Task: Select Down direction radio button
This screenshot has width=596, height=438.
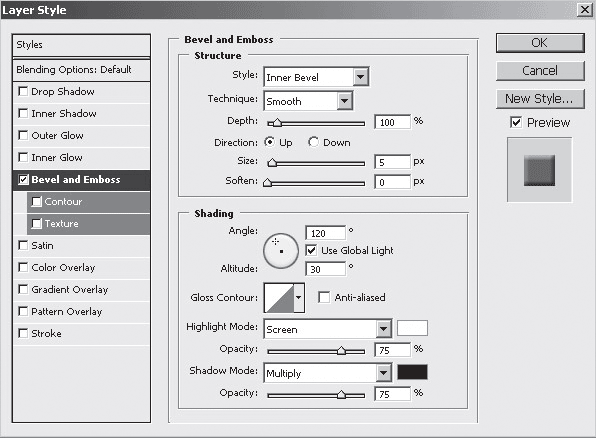Action: coord(313,142)
